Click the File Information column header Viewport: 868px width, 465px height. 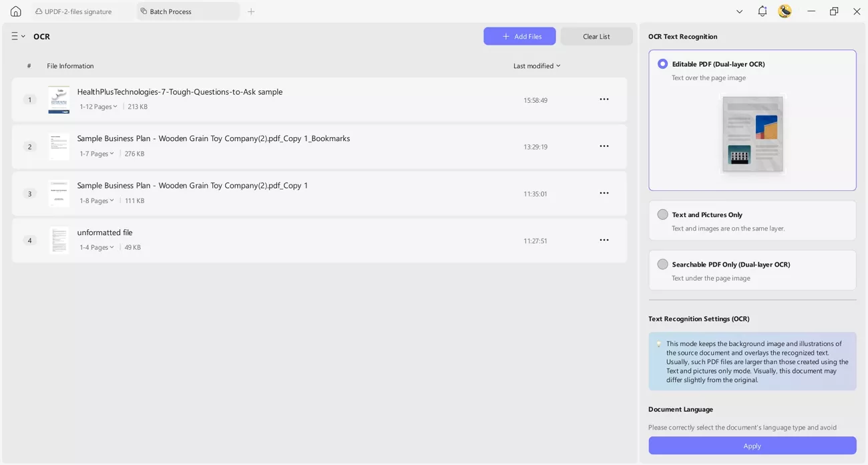(x=70, y=65)
